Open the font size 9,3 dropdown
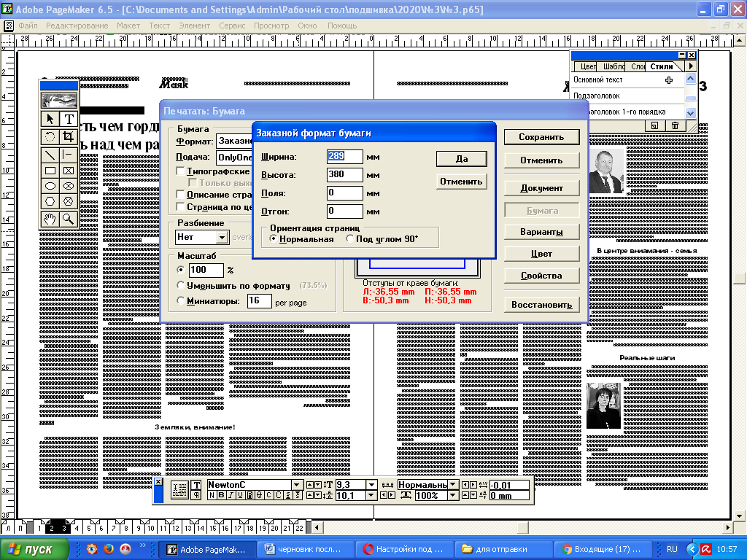Screen dimensions: 747x560 (371, 485)
